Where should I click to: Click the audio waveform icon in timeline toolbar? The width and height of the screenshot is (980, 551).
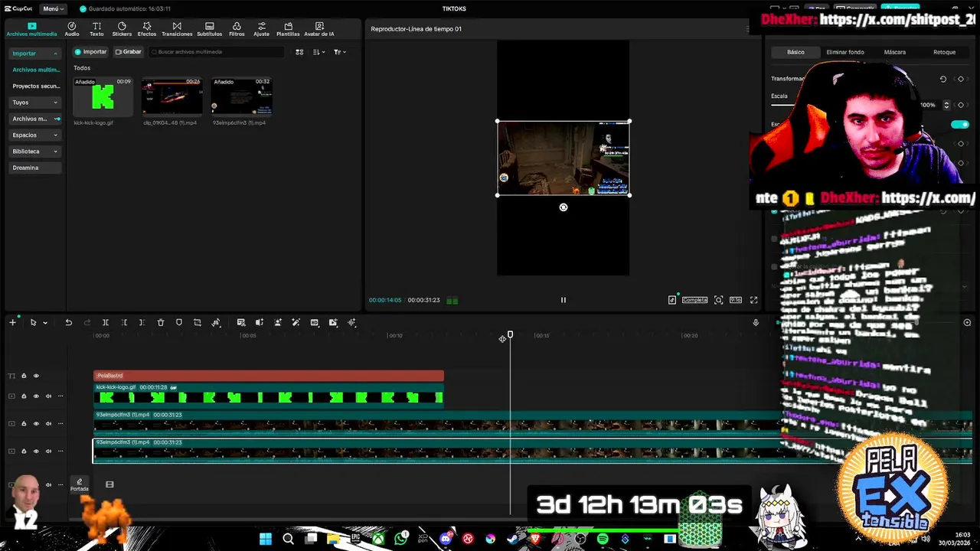tap(351, 323)
